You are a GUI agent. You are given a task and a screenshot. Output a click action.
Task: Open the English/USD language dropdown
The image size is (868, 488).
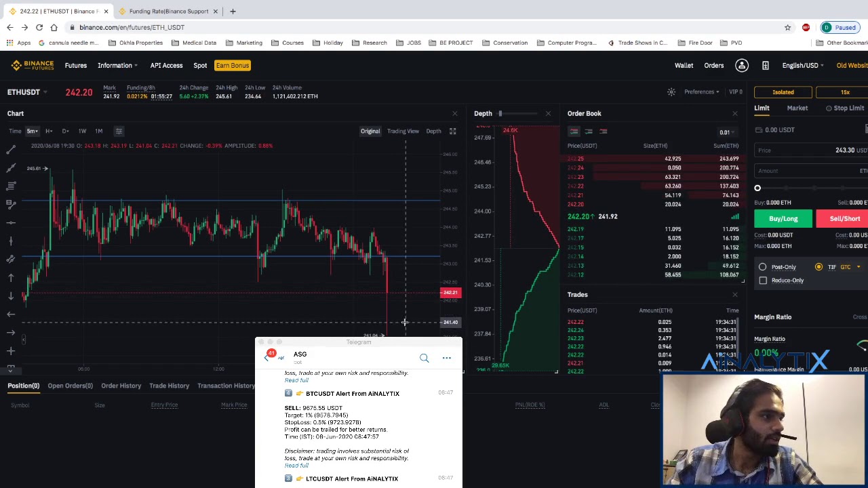pos(803,65)
